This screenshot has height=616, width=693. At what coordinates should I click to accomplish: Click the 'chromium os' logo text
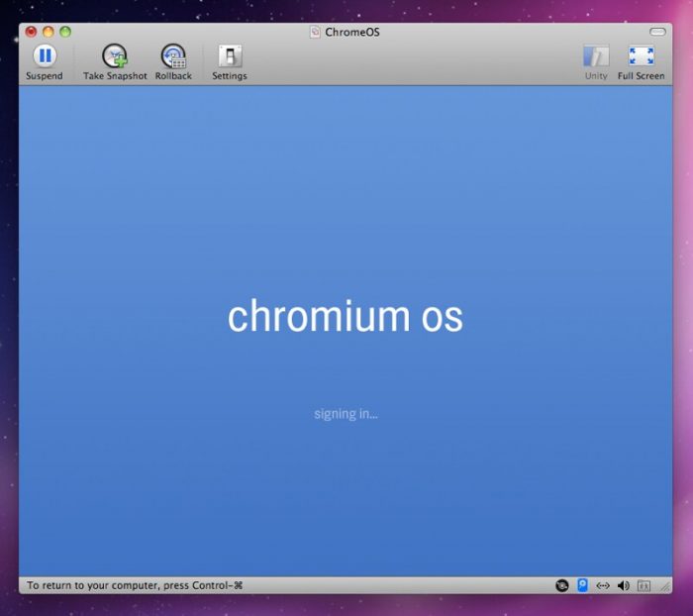[346, 316]
